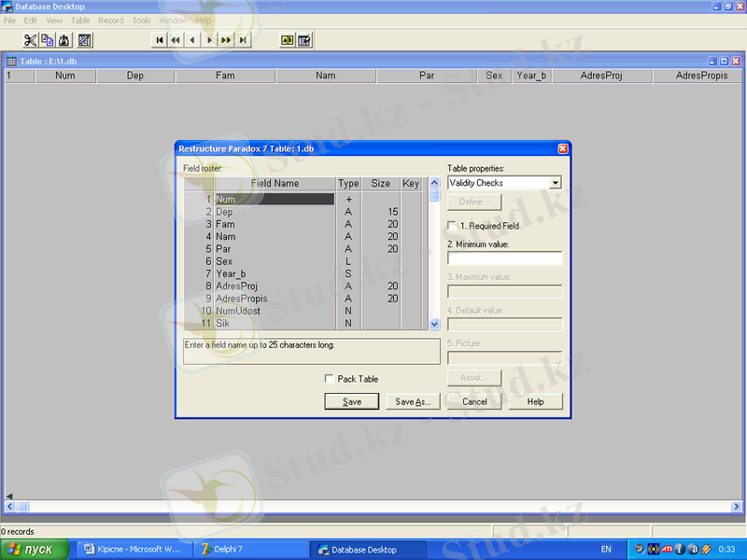This screenshot has height=560, width=747.
Task: Open the Table menu
Action: [x=81, y=20]
